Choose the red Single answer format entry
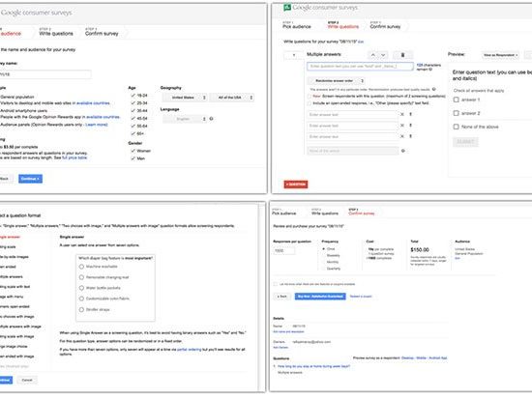 point(10,237)
